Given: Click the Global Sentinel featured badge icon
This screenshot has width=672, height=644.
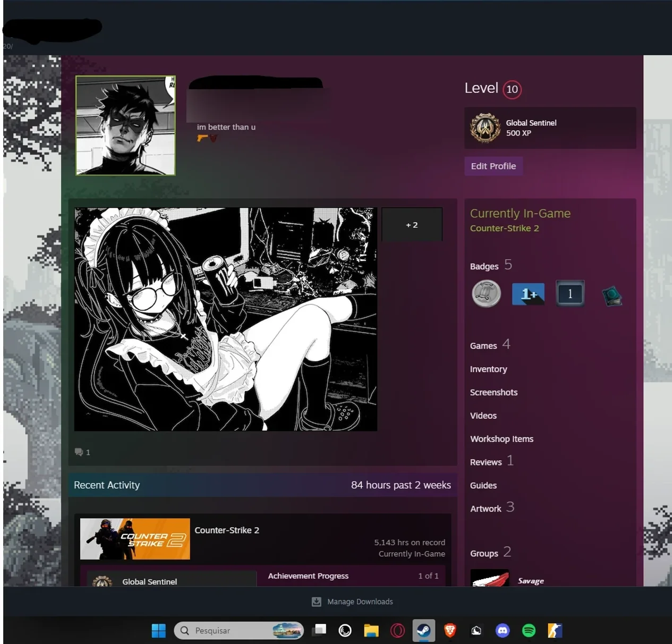Looking at the screenshot, I should [x=485, y=128].
